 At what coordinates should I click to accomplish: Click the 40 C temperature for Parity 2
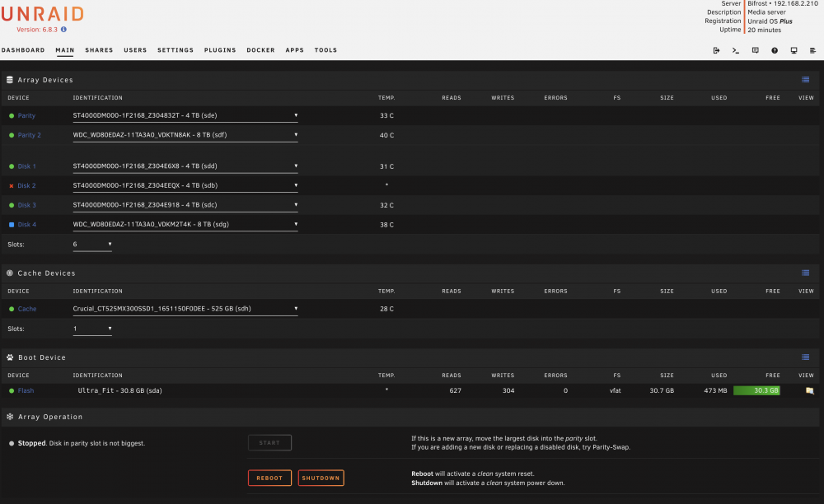tap(386, 135)
